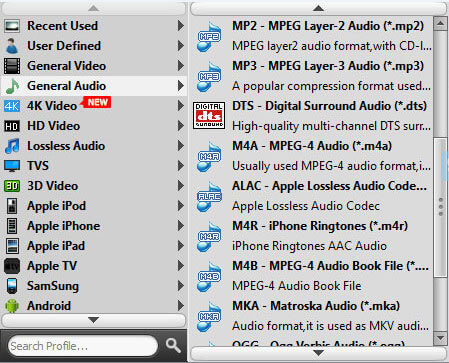This screenshot has width=449, height=363.
Task: Click the M4B - MPEG-4 Audio Book File title
Action: [331, 266]
